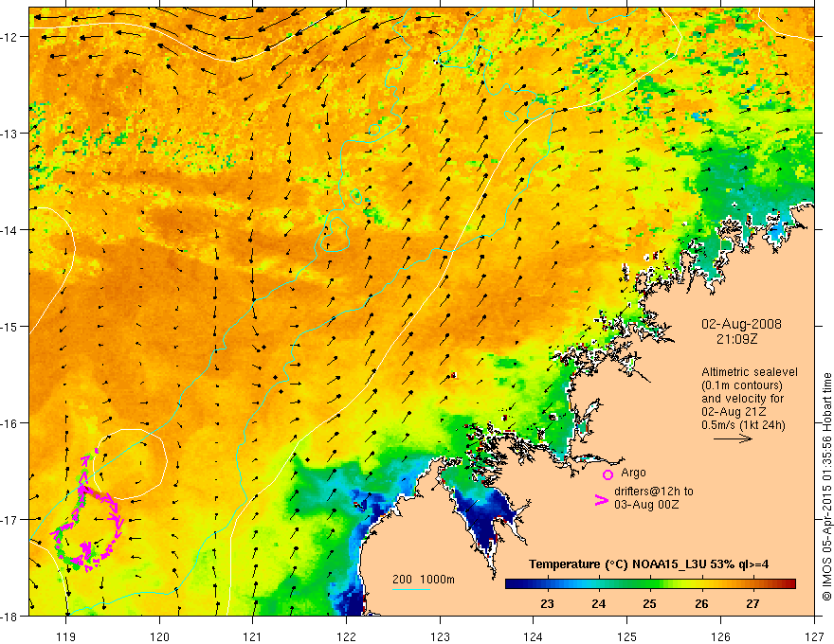Viewport: 834px width, 644px height.
Task: Click longitude axis label 127
Action: [x=814, y=636]
